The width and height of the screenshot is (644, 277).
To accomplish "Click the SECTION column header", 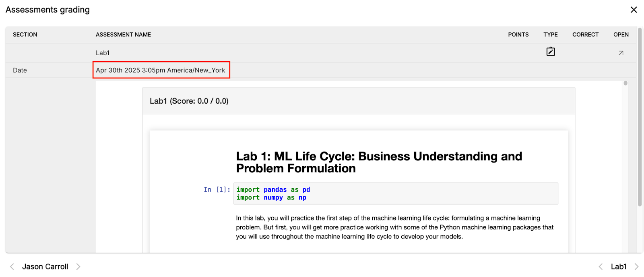I will (x=25, y=35).
